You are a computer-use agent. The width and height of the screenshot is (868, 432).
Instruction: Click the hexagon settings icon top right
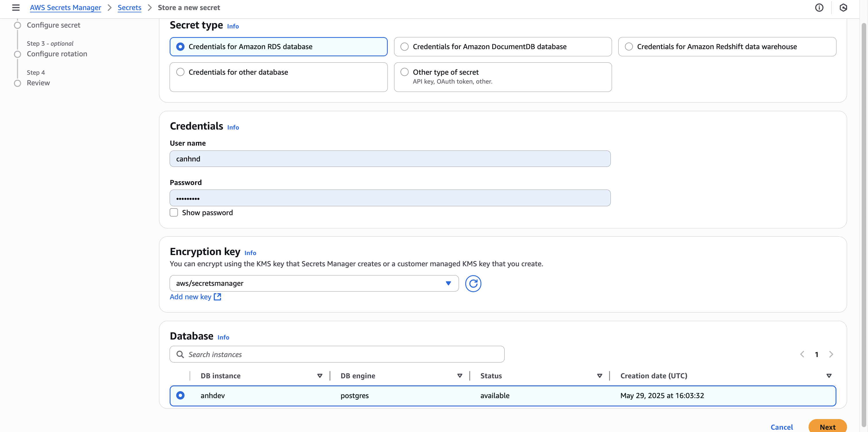coord(843,7)
